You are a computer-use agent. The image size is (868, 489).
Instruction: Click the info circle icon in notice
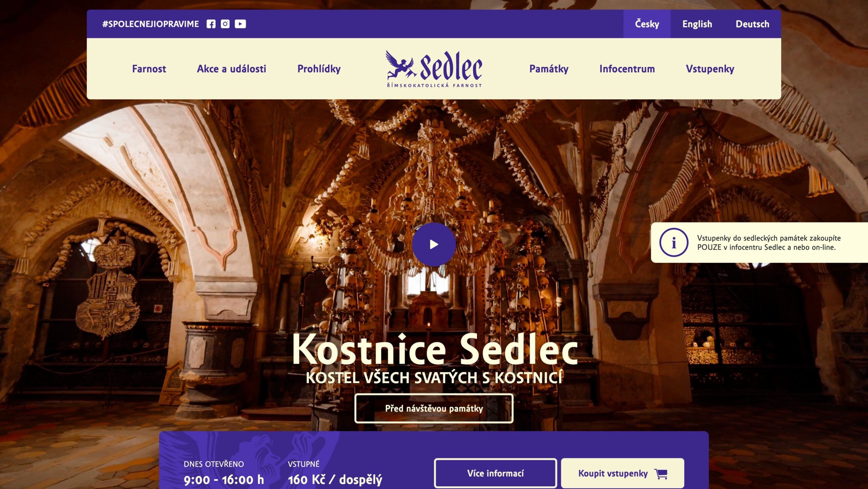point(674,243)
